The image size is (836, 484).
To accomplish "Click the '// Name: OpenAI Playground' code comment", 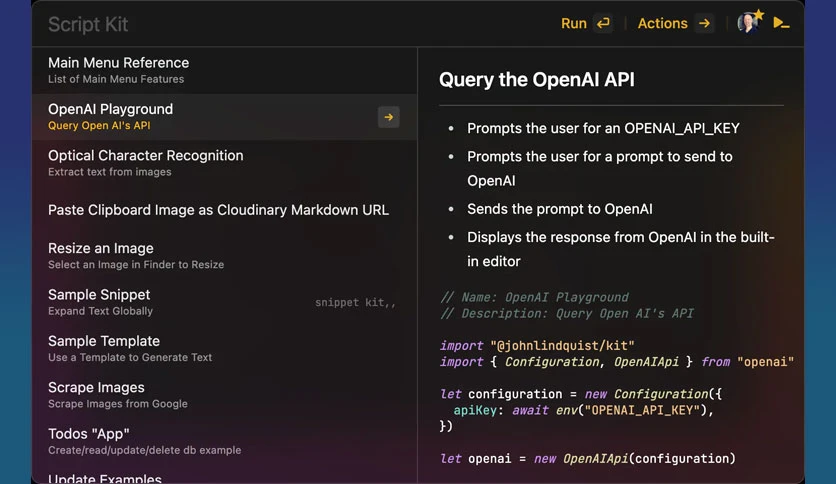I will click(534, 297).
